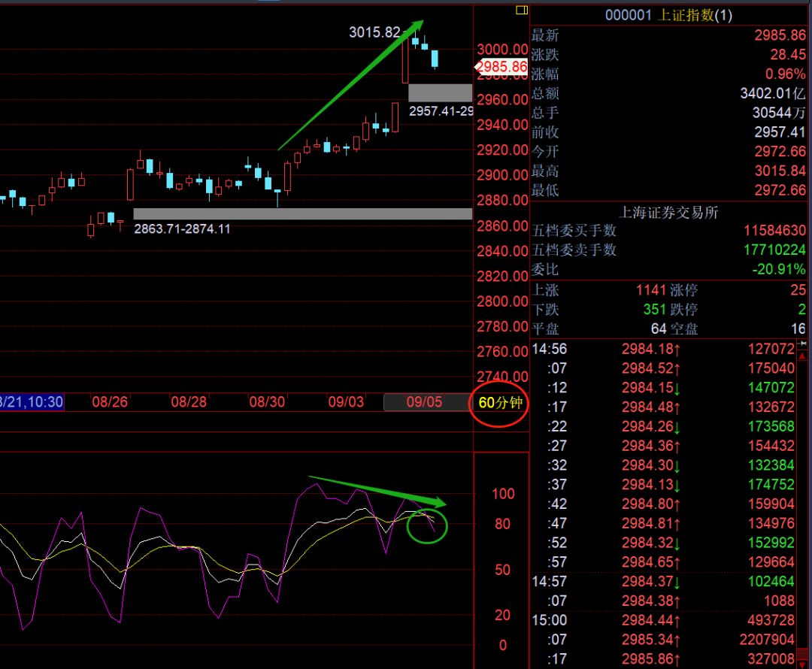Click the 上海证券交易所 heading

[x=668, y=212]
